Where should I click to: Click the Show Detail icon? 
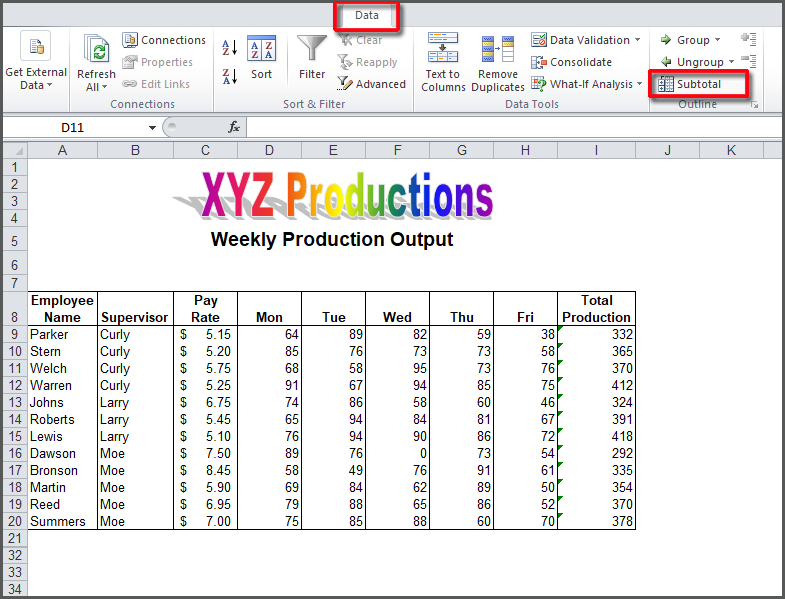click(748, 39)
